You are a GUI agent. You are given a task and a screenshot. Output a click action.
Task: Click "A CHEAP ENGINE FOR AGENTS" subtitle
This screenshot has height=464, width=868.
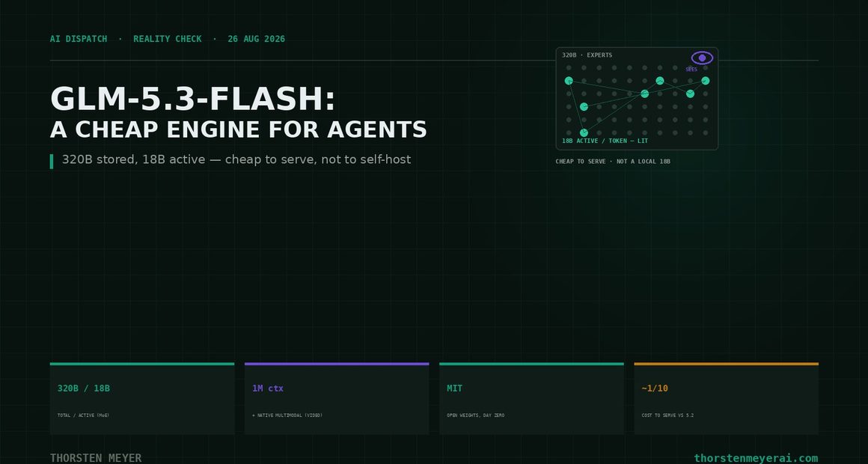tap(239, 129)
